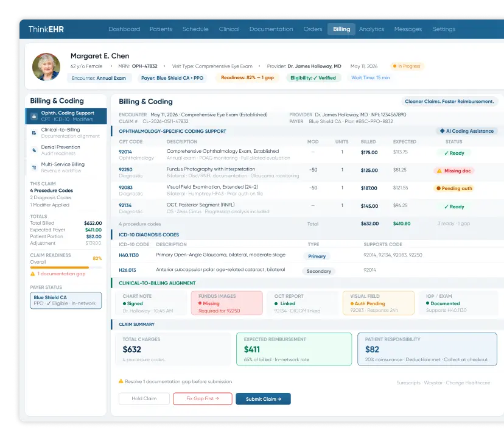Switch to the Schedule tab
This screenshot has height=441, width=504.
(195, 29)
